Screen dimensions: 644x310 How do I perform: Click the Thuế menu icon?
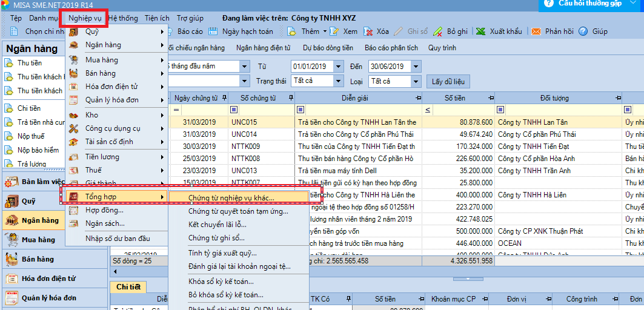73,170
